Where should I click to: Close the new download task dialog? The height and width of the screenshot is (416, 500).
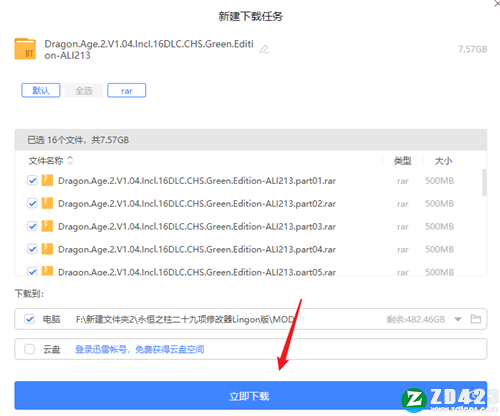(496, 3)
